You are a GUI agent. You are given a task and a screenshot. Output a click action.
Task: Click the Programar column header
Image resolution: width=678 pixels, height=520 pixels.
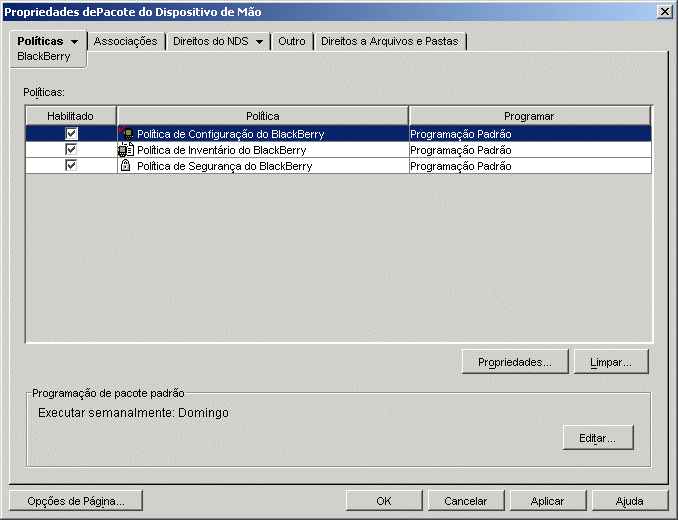coord(530,116)
